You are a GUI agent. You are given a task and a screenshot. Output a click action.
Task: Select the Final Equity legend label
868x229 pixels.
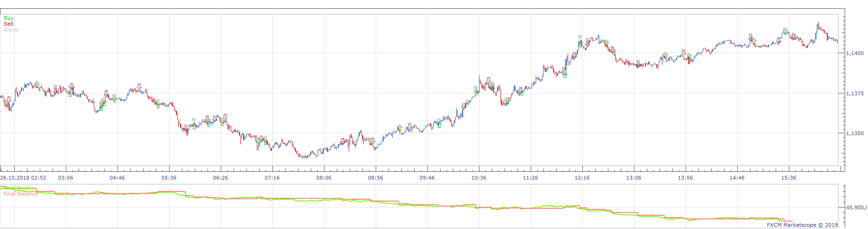pyautogui.click(x=18, y=188)
